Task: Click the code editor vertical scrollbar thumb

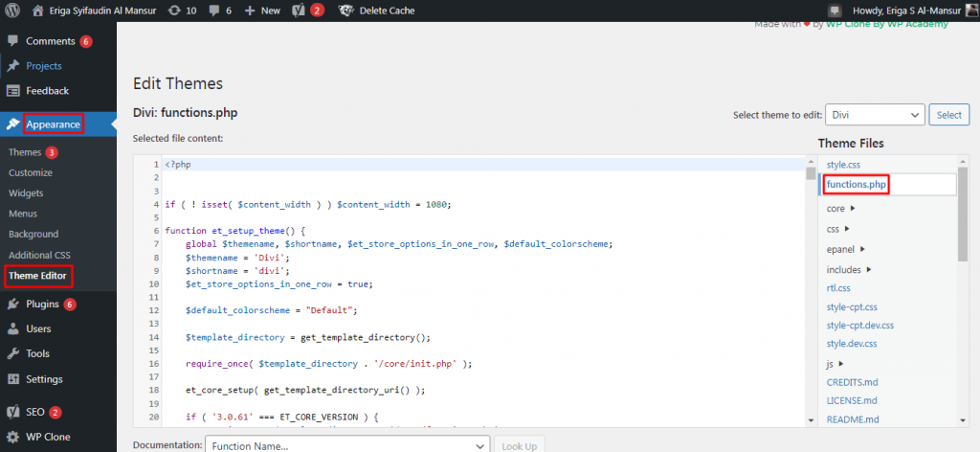Action: (811, 173)
